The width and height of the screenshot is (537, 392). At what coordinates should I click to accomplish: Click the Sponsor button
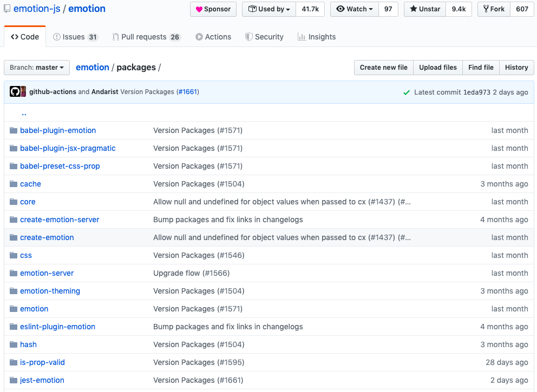213,9
